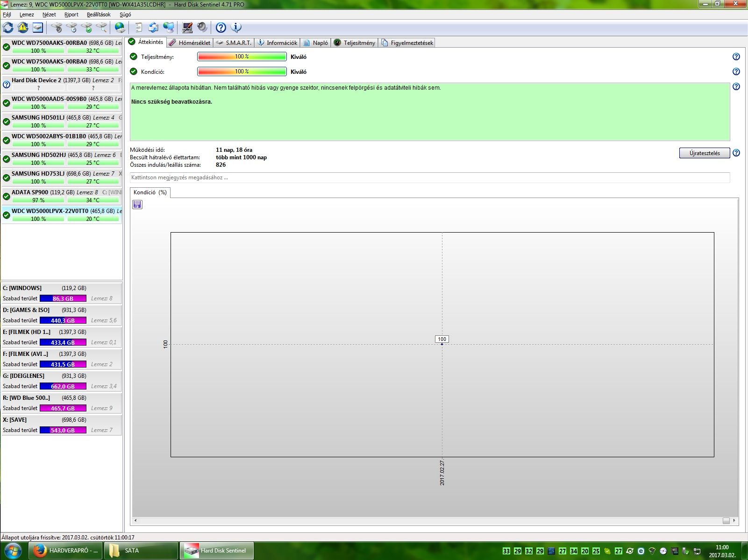Click the network connection tray icon
Screen dimensions: 748x560
pyautogui.click(x=697, y=551)
